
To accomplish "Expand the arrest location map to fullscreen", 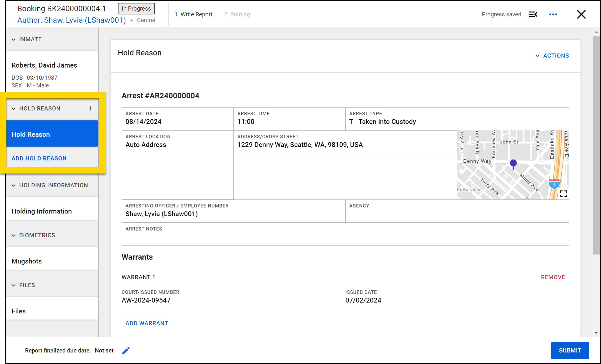I will [563, 193].
